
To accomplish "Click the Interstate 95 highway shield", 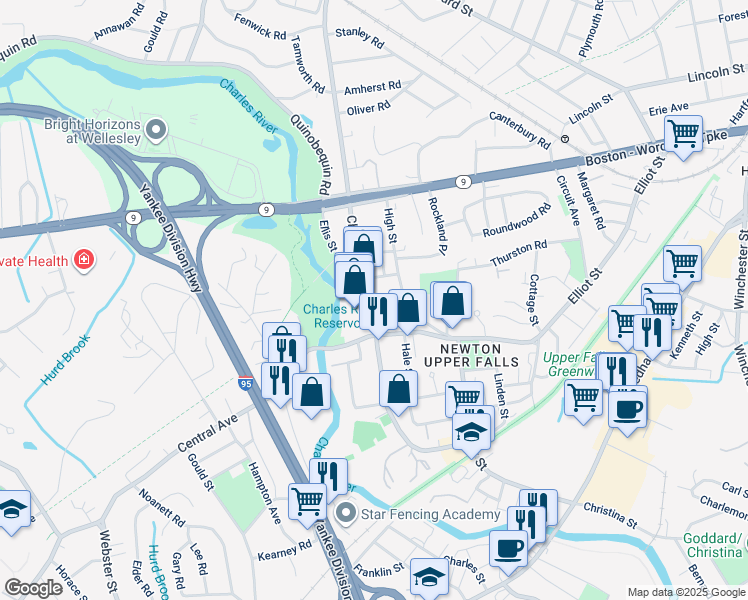I will [x=246, y=383].
